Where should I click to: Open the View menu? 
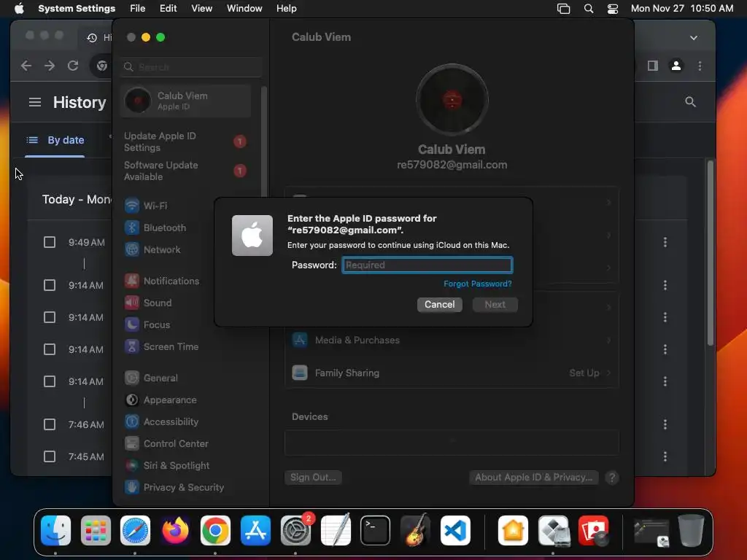click(202, 9)
